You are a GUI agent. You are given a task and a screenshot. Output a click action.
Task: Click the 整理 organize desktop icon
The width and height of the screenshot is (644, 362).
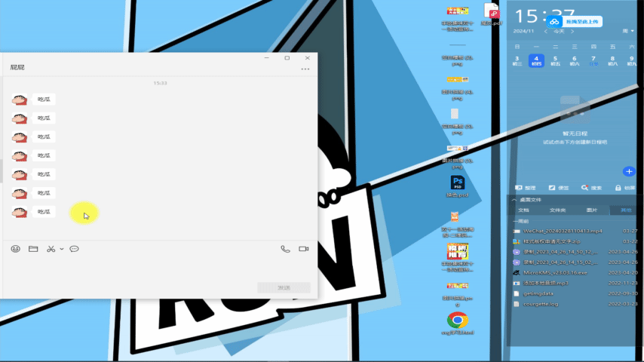tap(526, 188)
